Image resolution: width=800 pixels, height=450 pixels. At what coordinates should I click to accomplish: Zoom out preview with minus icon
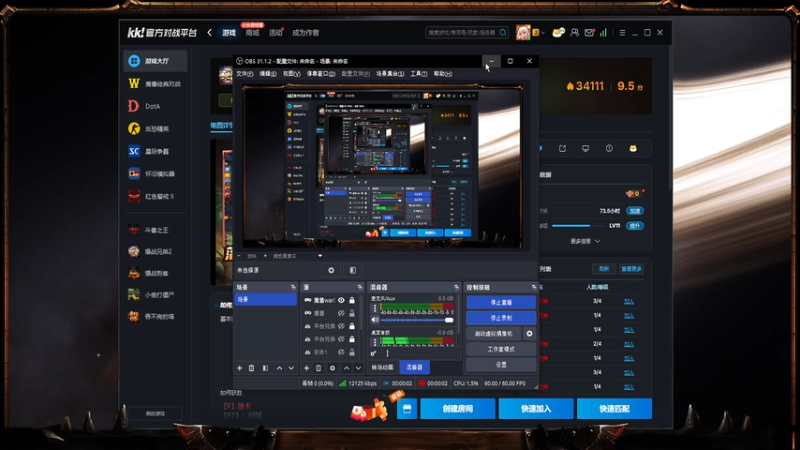tap(239, 256)
